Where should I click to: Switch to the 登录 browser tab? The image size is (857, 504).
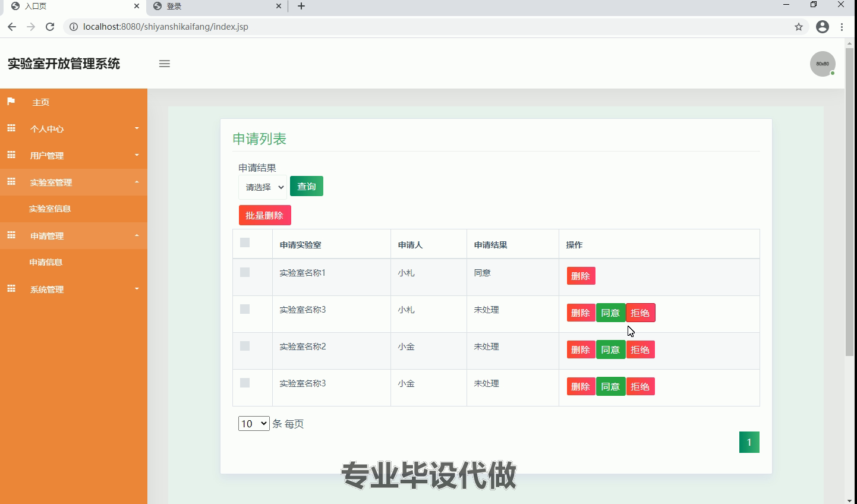pos(217,6)
